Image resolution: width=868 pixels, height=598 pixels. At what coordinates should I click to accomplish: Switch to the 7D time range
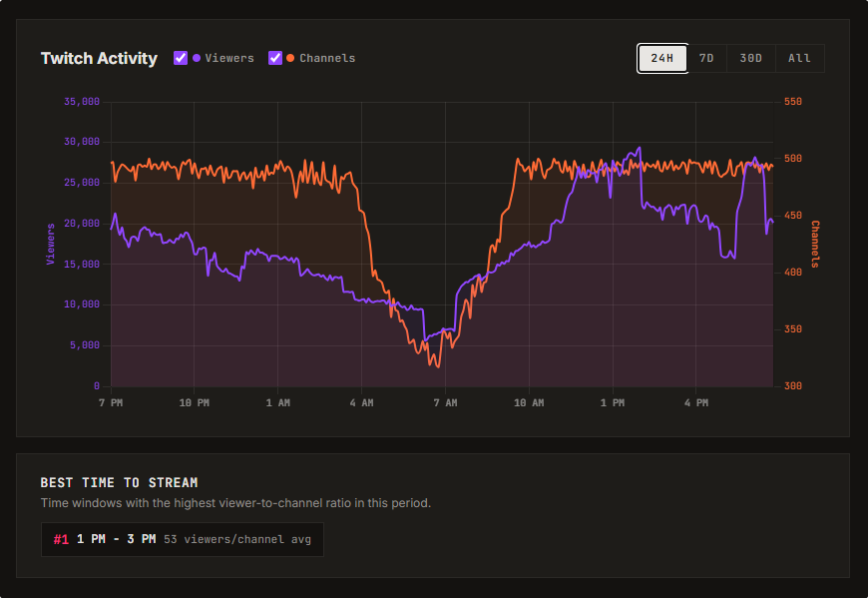[706, 58]
